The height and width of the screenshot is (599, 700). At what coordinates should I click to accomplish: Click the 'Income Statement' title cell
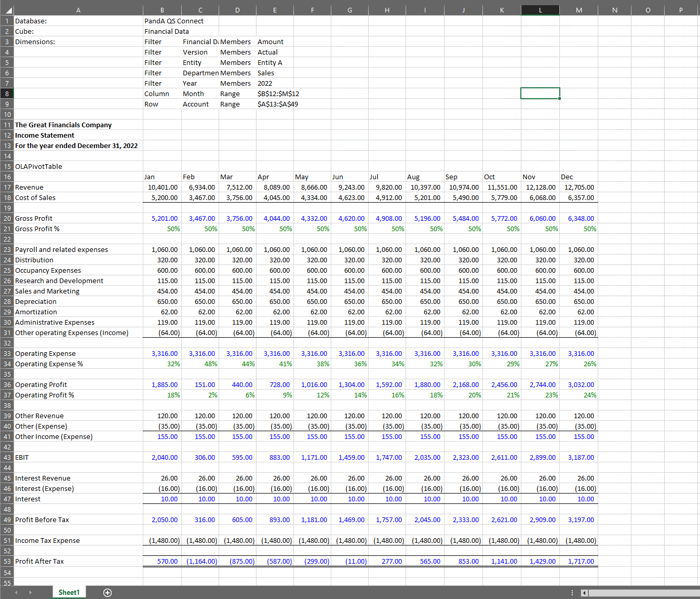click(45, 135)
